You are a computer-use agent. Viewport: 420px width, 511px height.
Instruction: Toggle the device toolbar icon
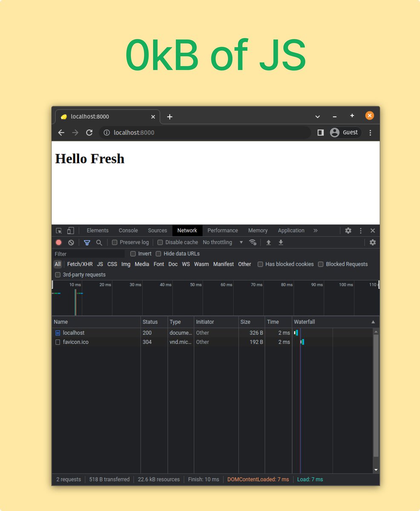[71, 230]
